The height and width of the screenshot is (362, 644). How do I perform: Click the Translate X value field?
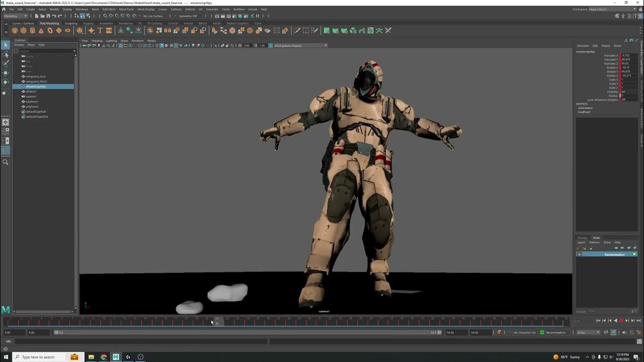pos(628,55)
